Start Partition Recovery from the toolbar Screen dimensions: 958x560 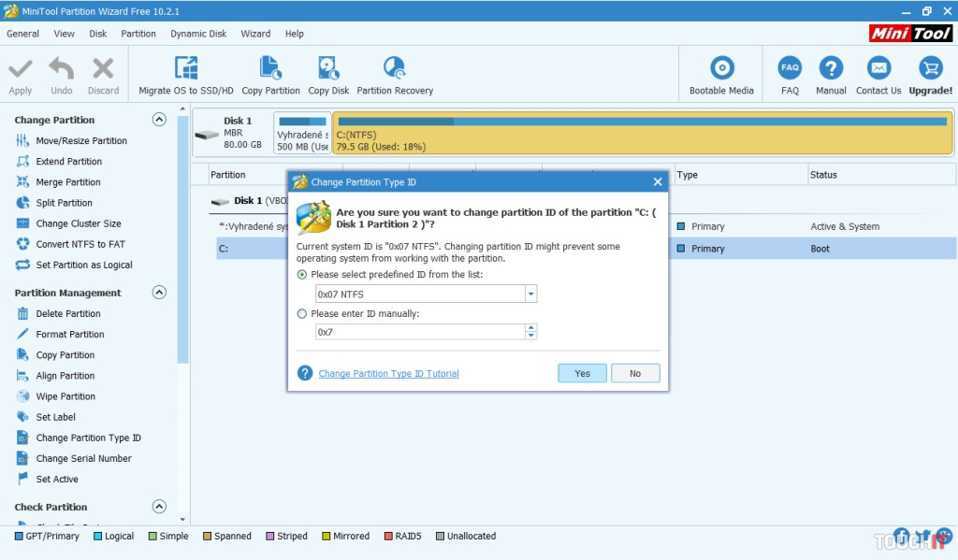pyautogui.click(x=394, y=69)
